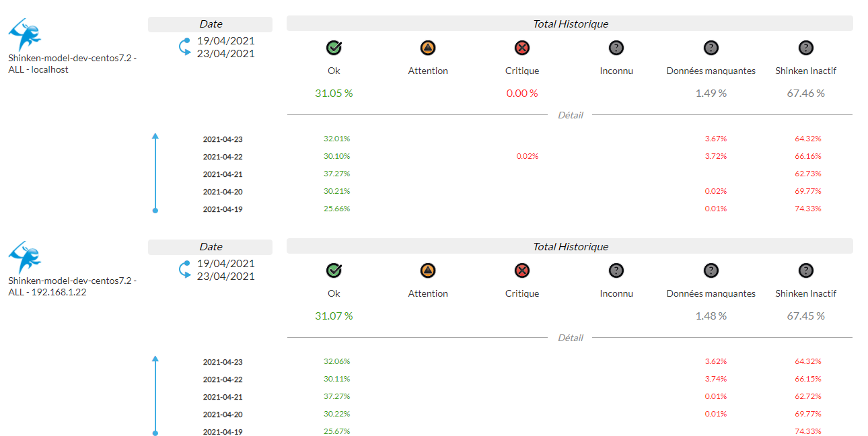The image size is (868, 436).
Task: Click the Shinken ninja logo for localhost
Action: tap(25, 35)
